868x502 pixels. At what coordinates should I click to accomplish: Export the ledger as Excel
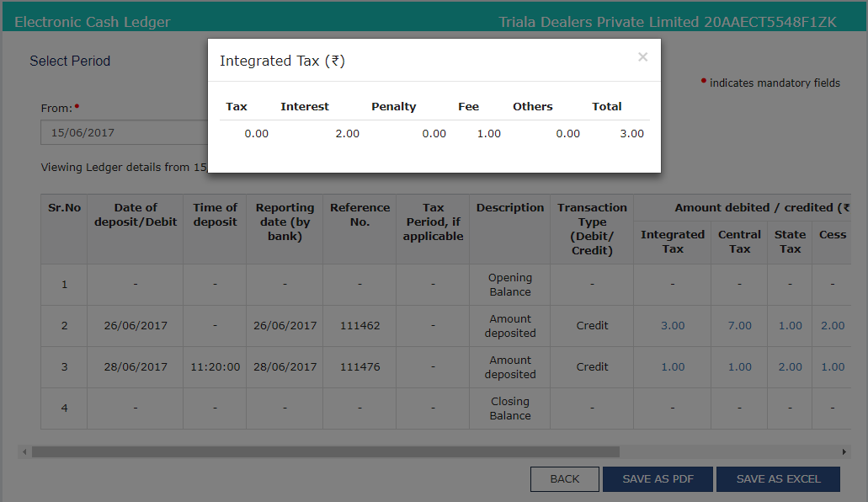pyautogui.click(x=778, y=478)
